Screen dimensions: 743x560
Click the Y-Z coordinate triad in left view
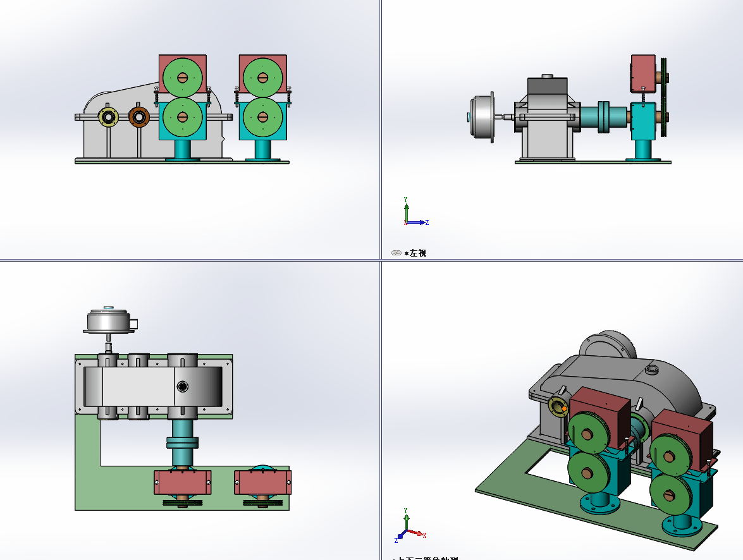[415, 212]
